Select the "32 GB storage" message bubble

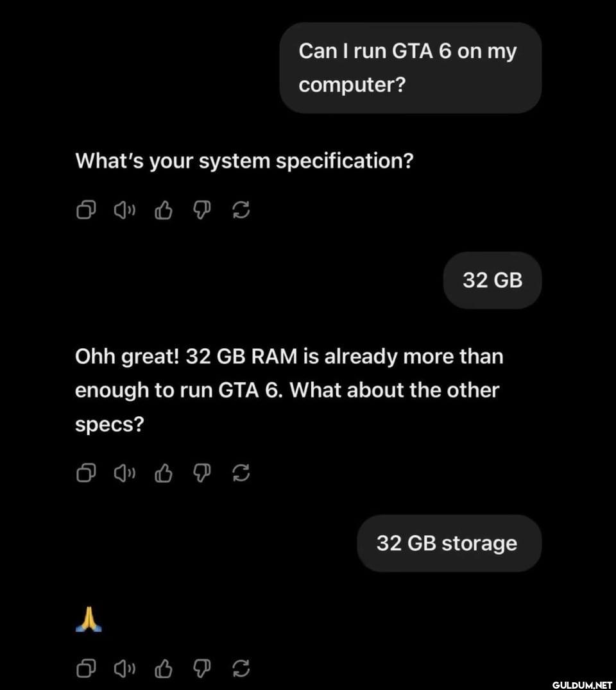[449, 543]
